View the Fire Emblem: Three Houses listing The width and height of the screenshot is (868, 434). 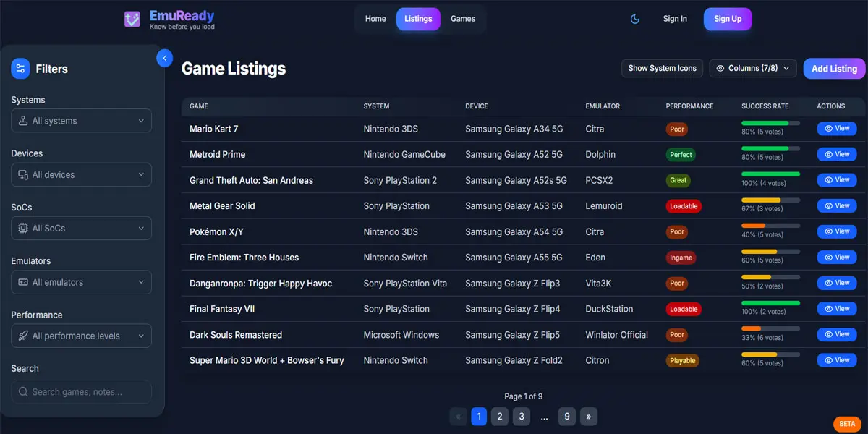pyautogui.click(x=837, y=258)
